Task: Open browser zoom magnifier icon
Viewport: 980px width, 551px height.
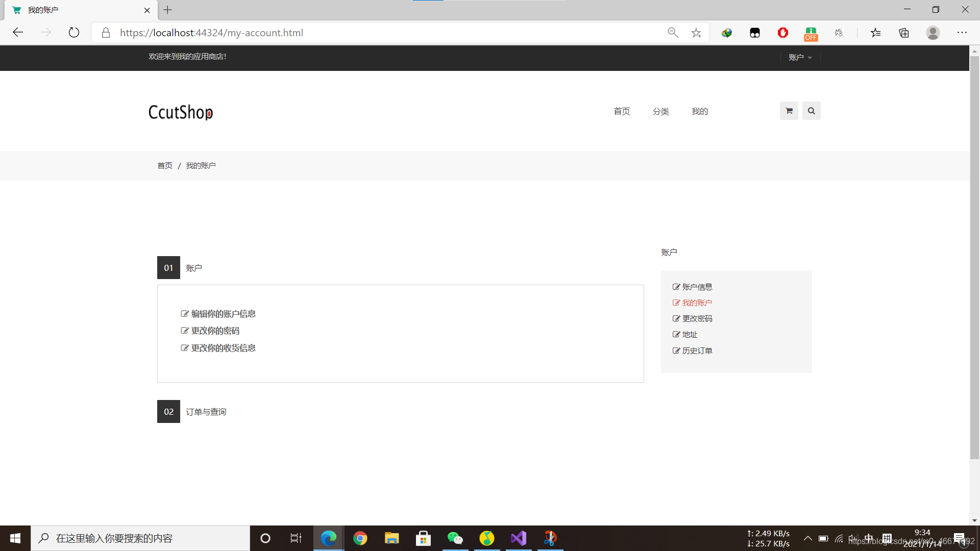Action: (x=673, y=33)
